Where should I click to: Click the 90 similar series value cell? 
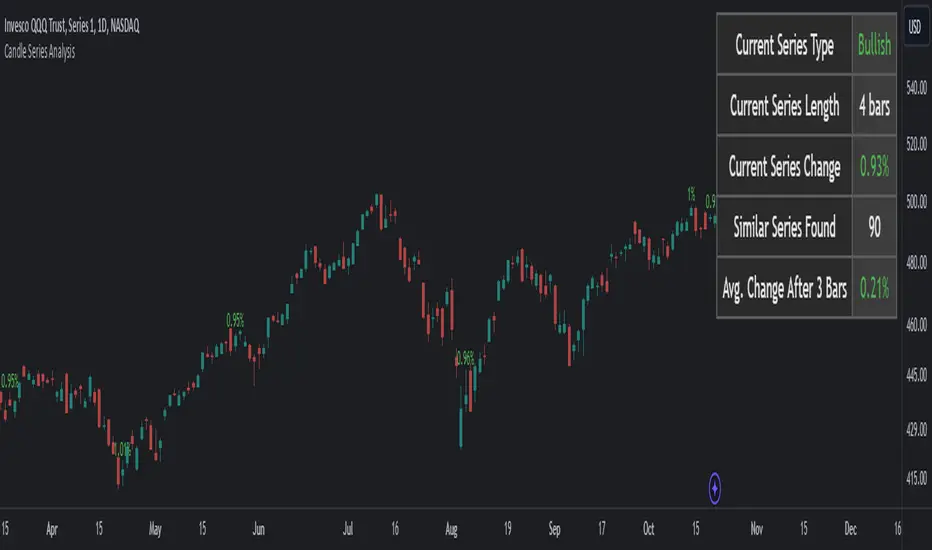pos(874,228)
